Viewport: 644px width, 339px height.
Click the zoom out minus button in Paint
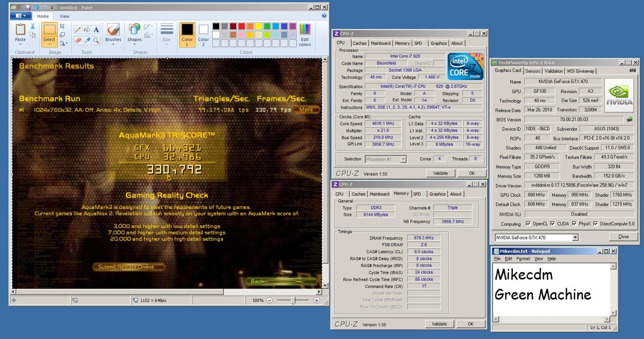click(x=270, y=300)
